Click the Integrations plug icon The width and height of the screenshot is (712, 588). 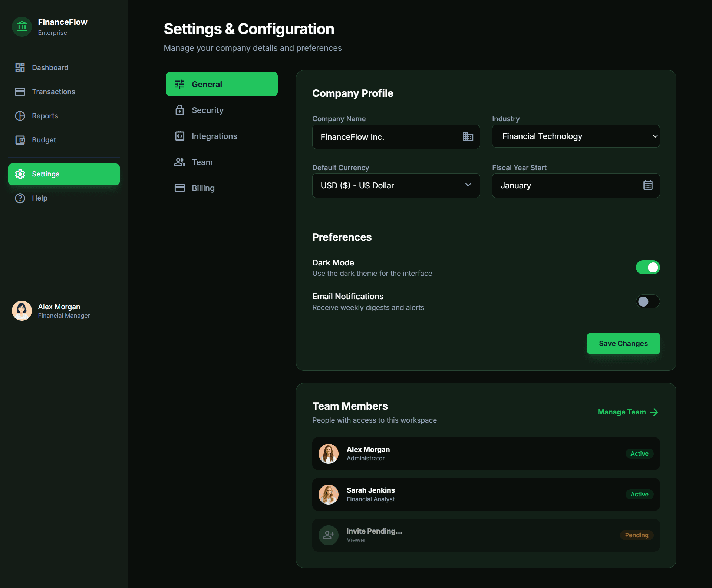pos(179,136)
